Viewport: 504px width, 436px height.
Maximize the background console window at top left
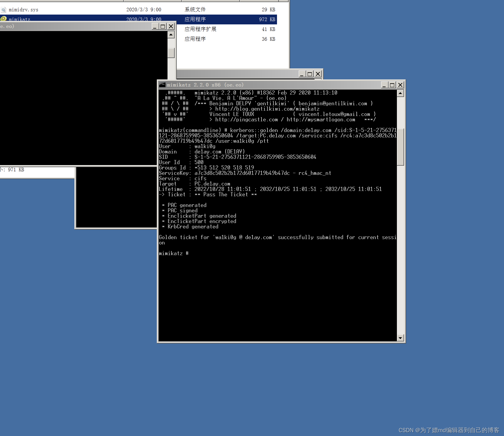[x=163, y=26]
